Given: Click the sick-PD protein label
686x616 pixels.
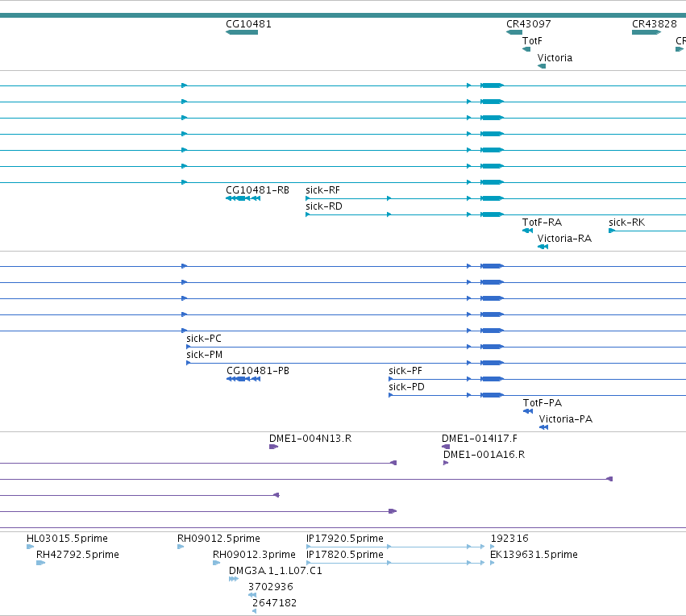Looking at the screenshot, I should coord(406,387).
